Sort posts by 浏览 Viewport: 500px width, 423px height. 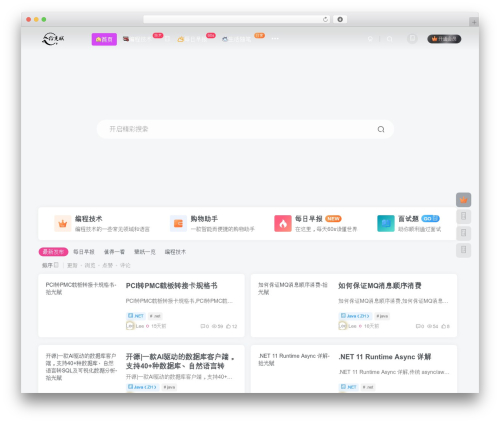coord(90,265)
